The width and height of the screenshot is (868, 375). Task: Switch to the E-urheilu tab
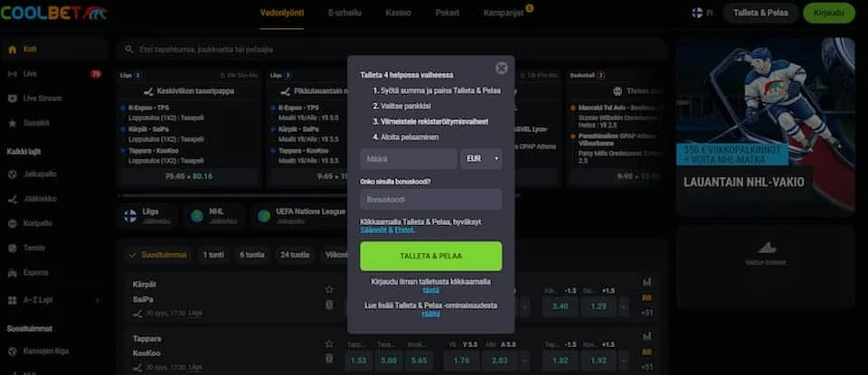tap(344, 13)
